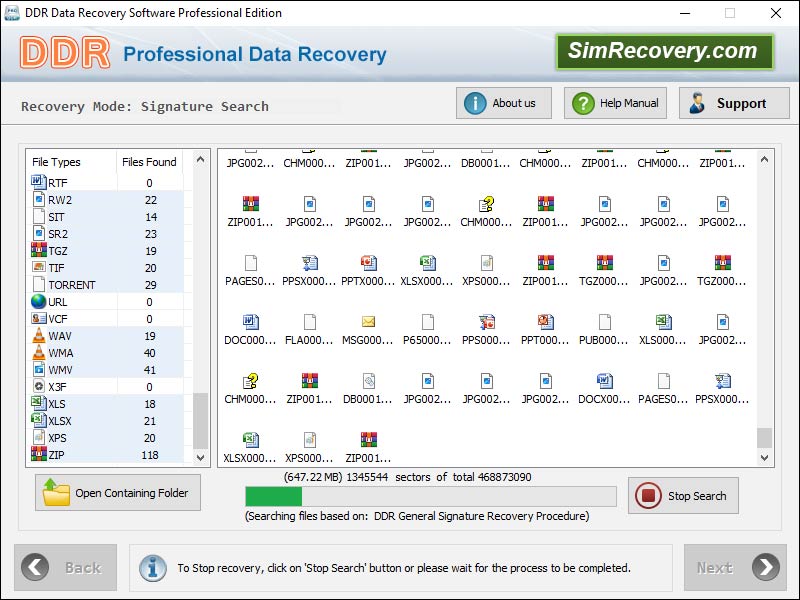Select the XLSX spreadsheet type icon
The image size is (800, 600).
coord(39,420)
